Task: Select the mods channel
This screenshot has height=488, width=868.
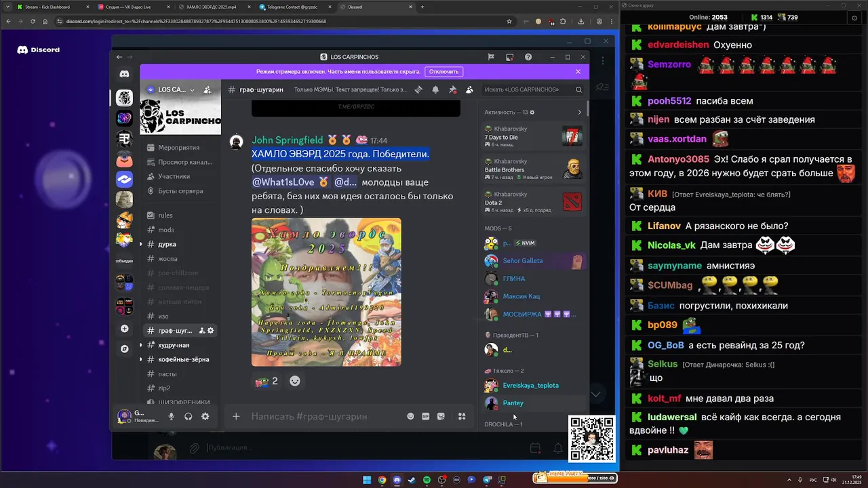Action: coord(179,230)
